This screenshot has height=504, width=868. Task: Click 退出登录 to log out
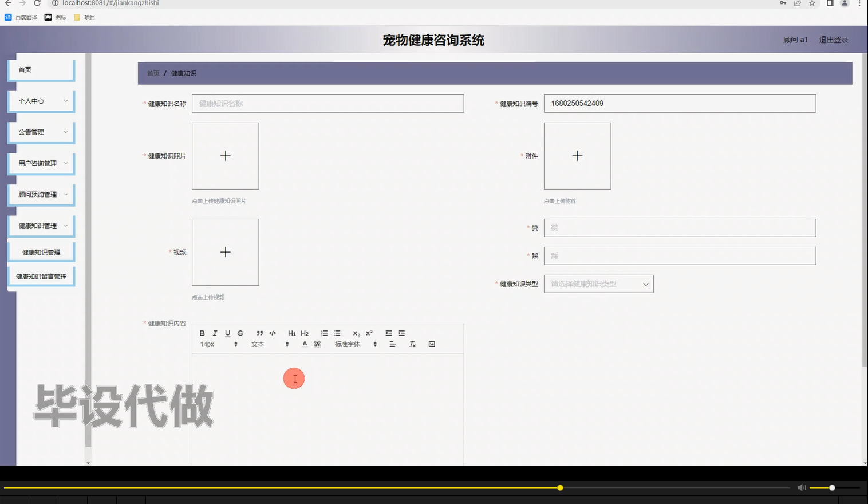(833, 40)
